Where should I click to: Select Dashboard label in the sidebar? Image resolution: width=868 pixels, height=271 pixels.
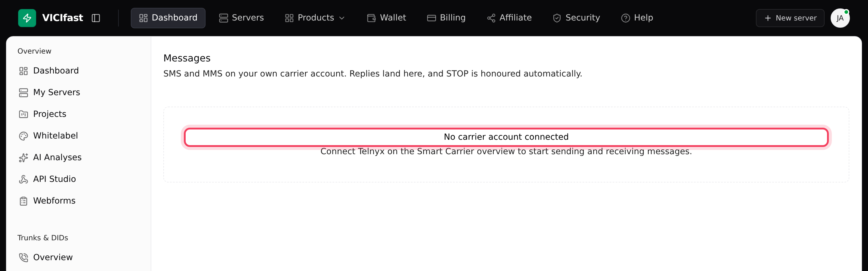(56, 71)
